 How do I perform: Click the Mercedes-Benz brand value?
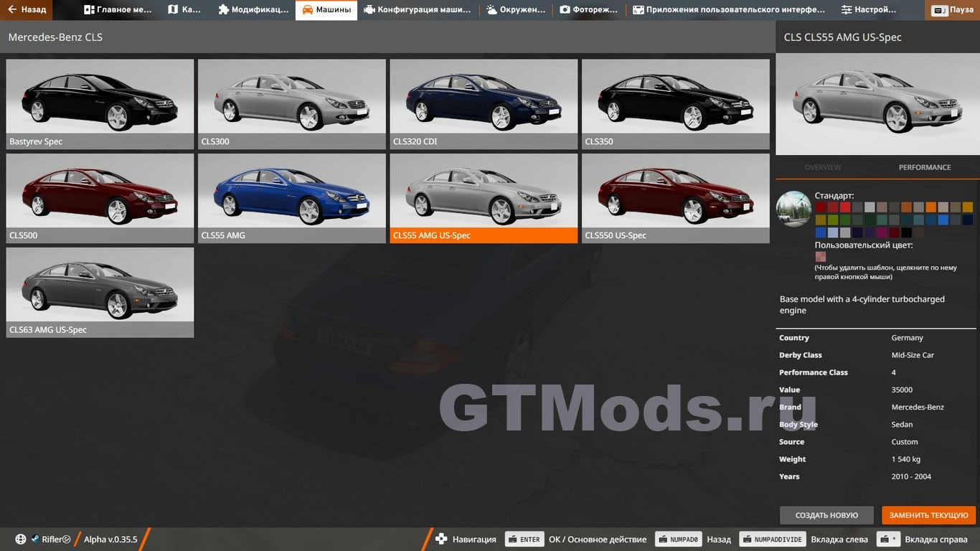point(918,407)
